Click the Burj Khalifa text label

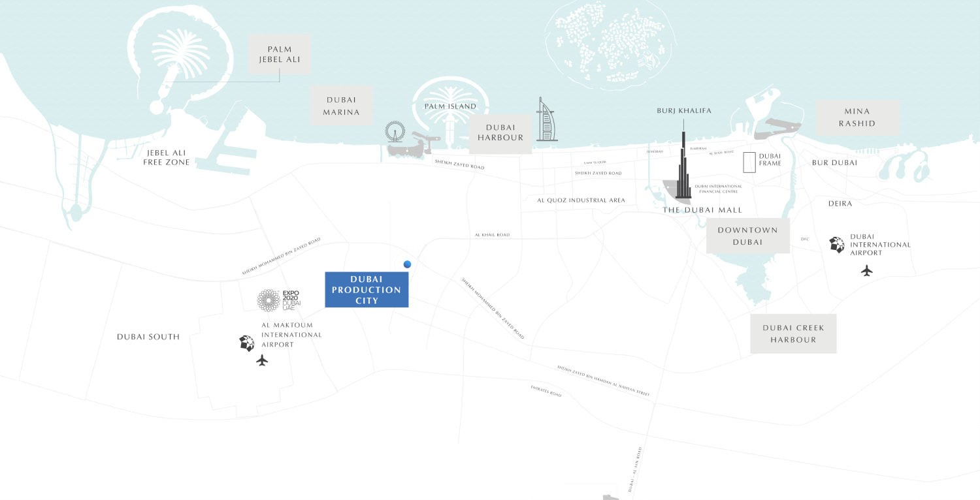click(x=684, y=111)
